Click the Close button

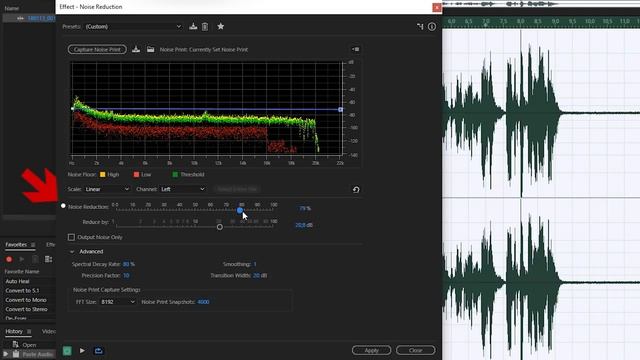pos(416,350)
